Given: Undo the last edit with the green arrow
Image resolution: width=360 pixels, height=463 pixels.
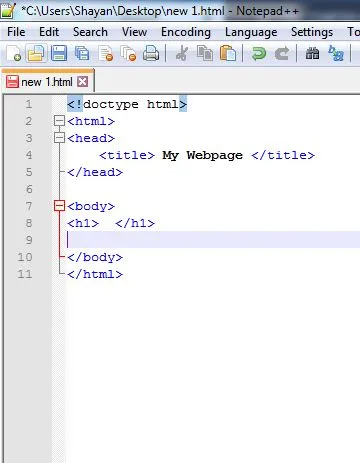Looking at the screenshot, I should pos(259,53).
